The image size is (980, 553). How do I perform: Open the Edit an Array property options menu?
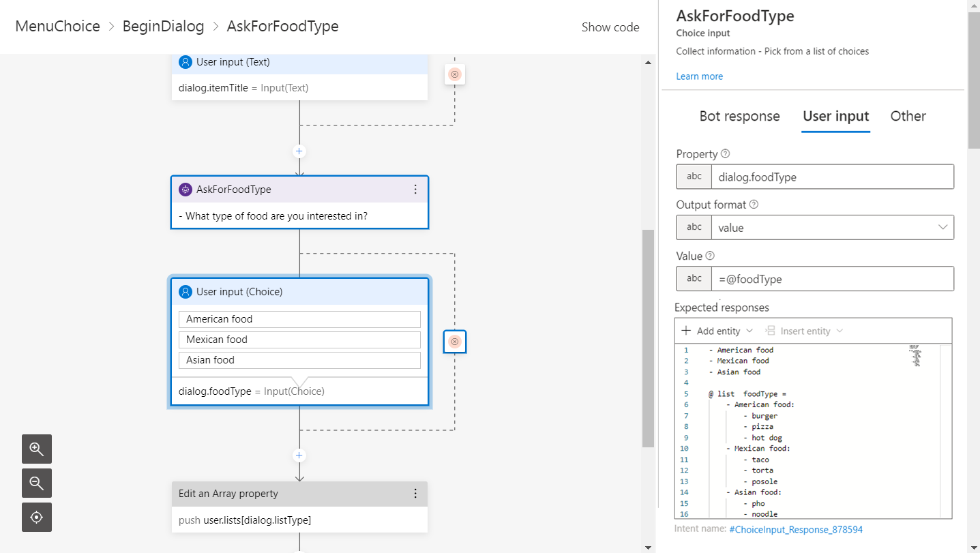pyautogui.click(x=415, y=494)
